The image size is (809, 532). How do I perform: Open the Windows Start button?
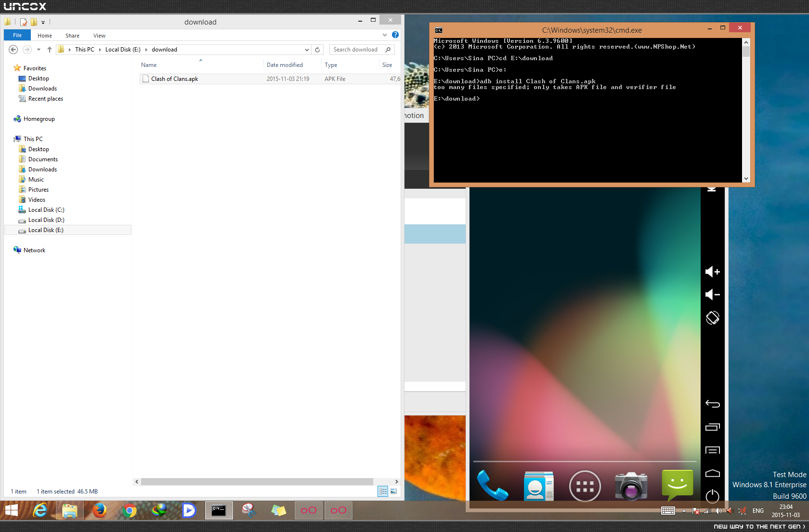(x=11, y=510)
